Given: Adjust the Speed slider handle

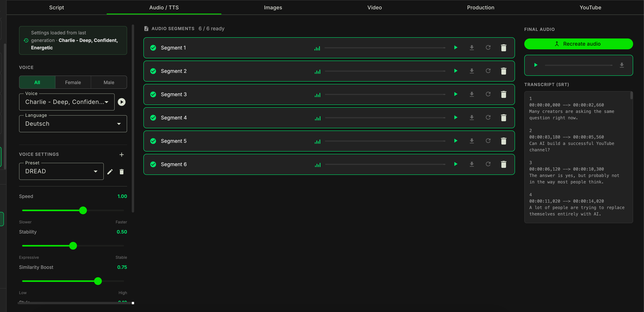Looking at the screenshot, I should point(83,210).
